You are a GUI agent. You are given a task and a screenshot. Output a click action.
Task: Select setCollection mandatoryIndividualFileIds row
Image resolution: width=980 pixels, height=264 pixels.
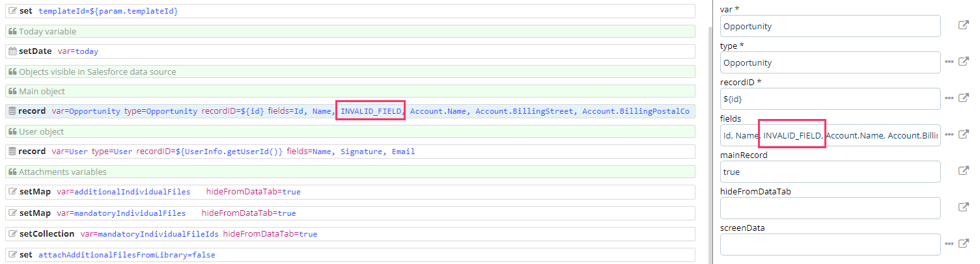point(456,233)
